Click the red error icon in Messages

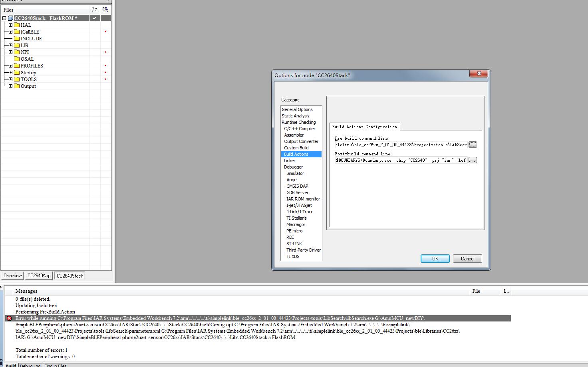pos(9,318)
